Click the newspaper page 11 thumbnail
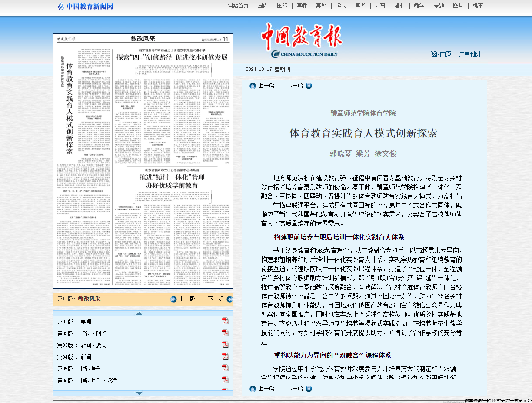The width and height of the screenshot is (532, 403). [x=143, y=161]
